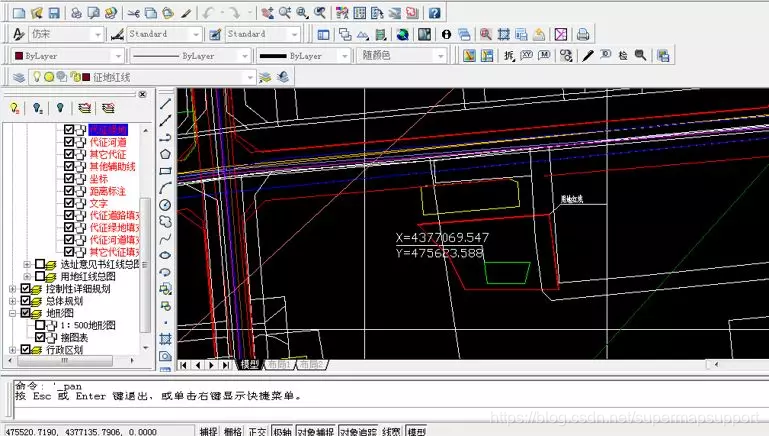Image resolution: width=769 pixels, height=436 pixels.
Task: Click the Text Style icon beside 仿宋
Action: pos(19,34)
